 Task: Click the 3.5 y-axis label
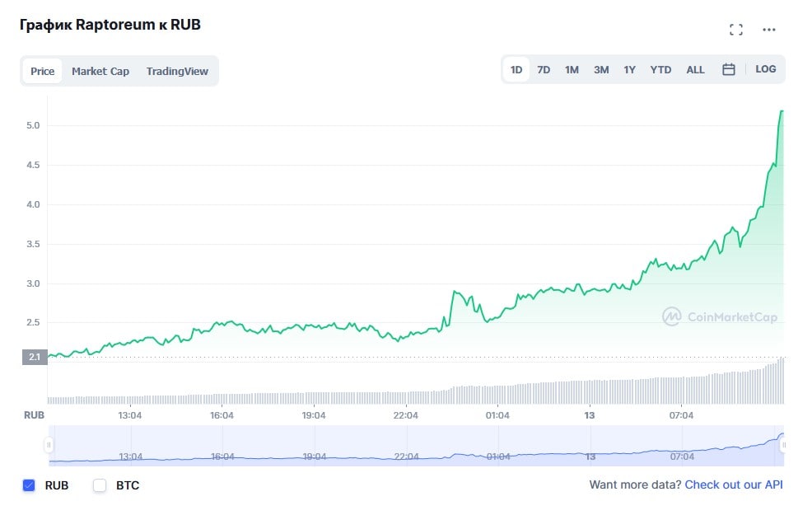[x=33, y=244]
